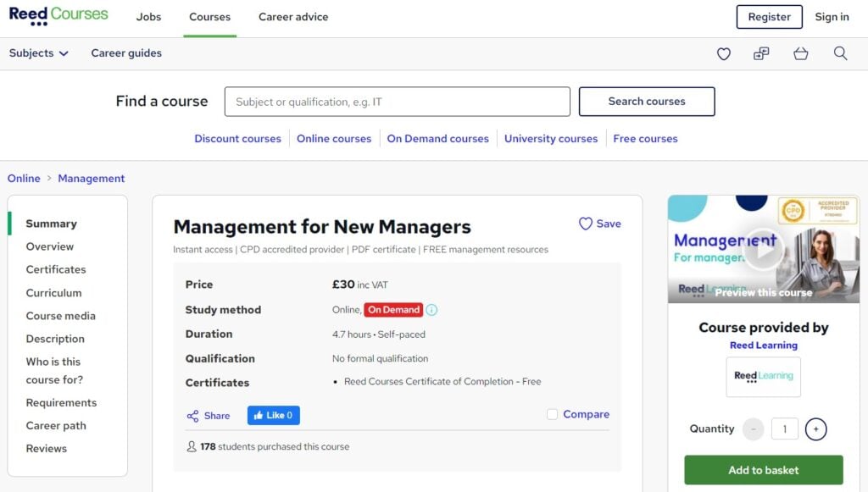The width and height of the screenshot is (868, 492).
Task: Click the red On Demand badge
Action: (393, 310)
